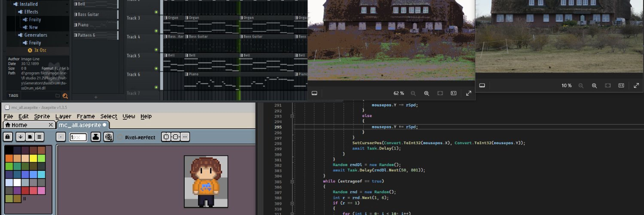Image resolution: width=644 pixels, height=215 pixels.
Task: Enable horizontal symmetry in Aseprite
Action: (166, 137)
